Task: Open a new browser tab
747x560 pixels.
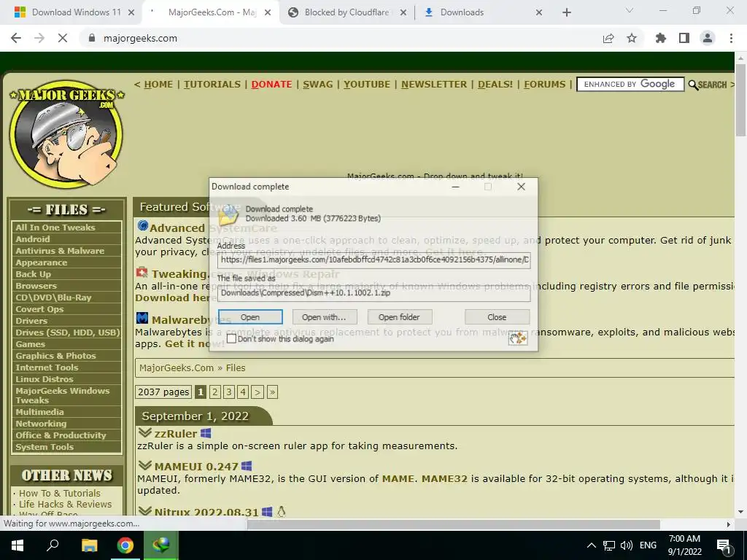Action: click(x=566, y=12)
